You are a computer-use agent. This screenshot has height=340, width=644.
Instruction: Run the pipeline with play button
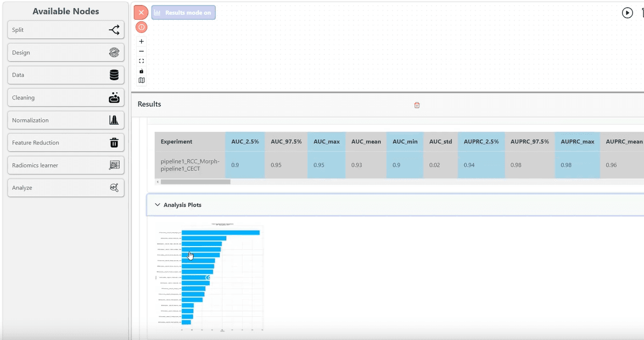[x=627, y=13]
